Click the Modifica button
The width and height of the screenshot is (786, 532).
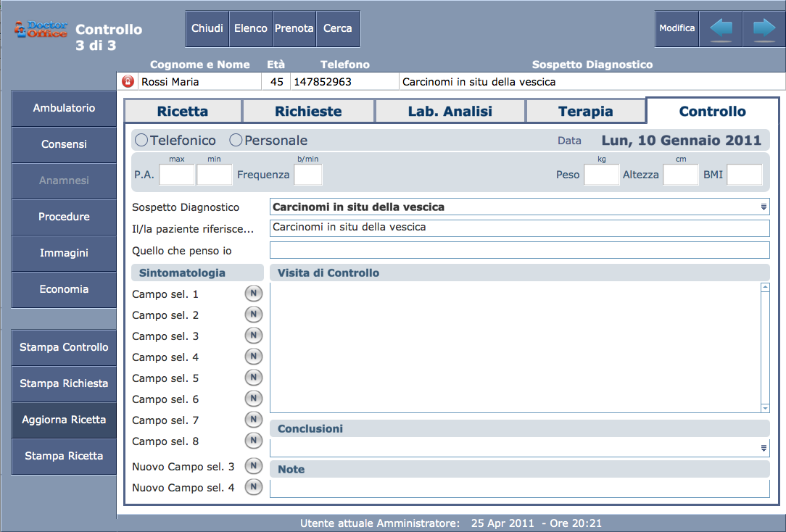point(677,28)
